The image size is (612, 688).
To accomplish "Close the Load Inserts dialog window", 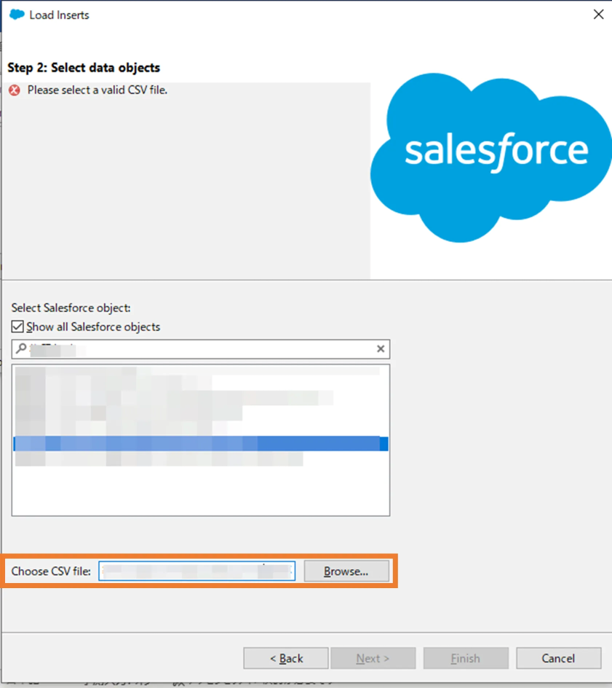I will tap(598, 14).
